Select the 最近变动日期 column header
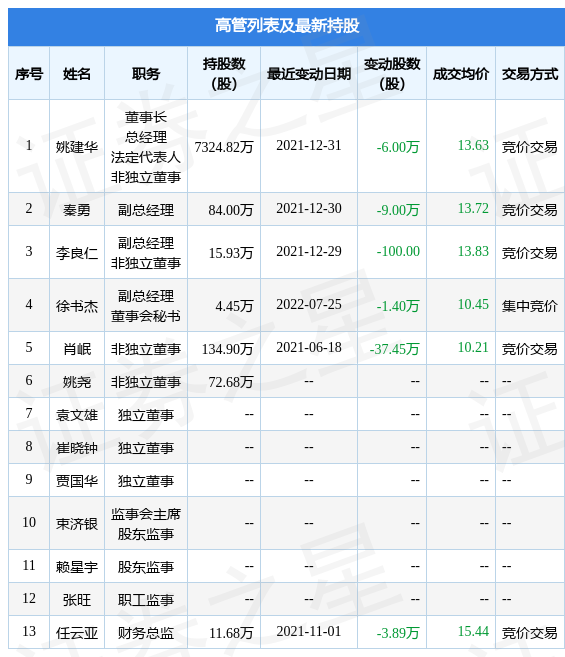The image size is (565, 657). pos(308,74)
